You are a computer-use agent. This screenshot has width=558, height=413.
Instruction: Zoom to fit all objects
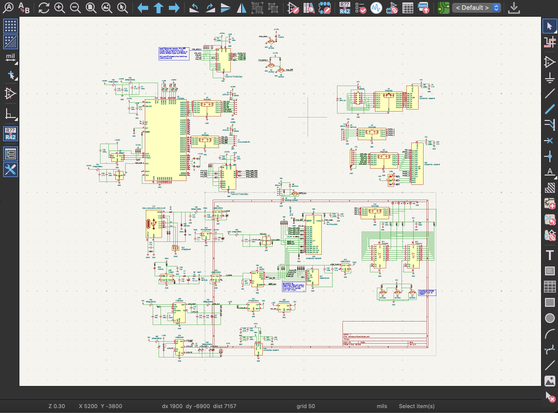(107, 7)
